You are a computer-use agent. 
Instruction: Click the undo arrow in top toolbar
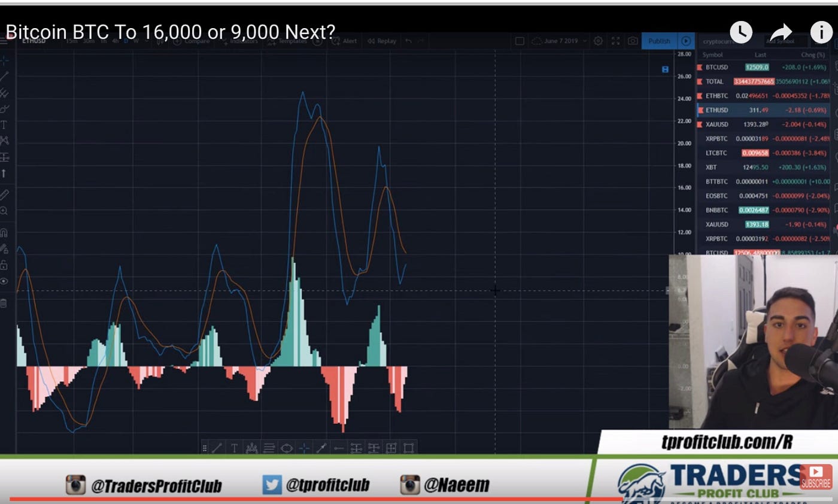point(408,41)
